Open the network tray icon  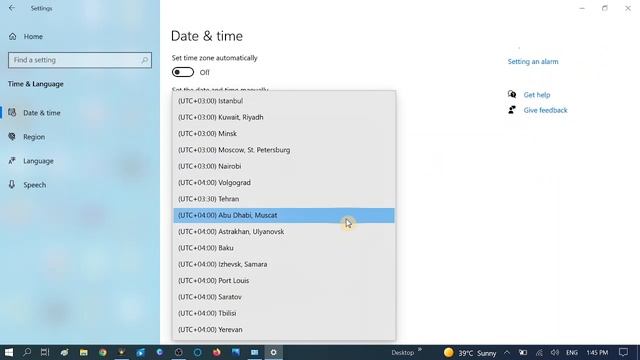(539, 353)
